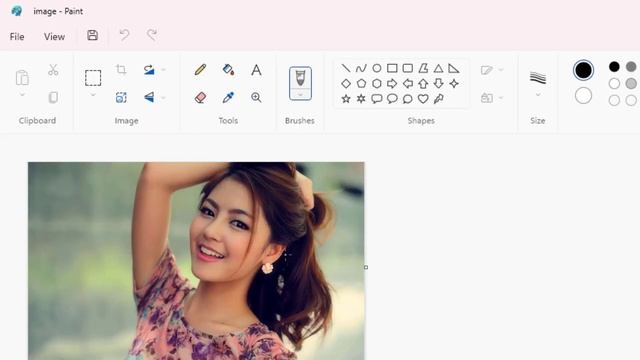This screenshot has height=360, width=640.
Task: Pick the Down arrow shape
Action: tap(438, 84)
